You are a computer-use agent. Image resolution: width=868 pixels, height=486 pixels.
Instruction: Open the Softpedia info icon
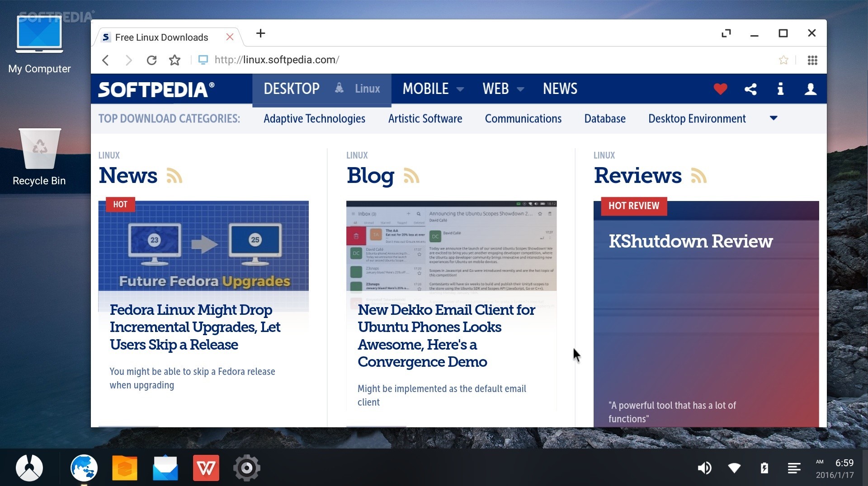pos(780,89)
